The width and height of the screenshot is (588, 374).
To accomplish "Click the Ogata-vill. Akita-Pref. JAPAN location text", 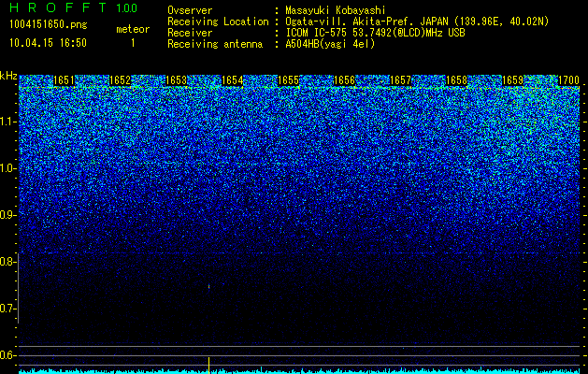I will coord(417,22).
